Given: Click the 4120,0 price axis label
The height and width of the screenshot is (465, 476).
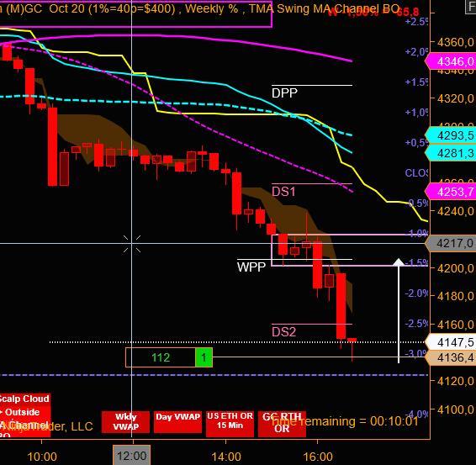Looking at the screenshot, I should pyautogui.click(x=455, y=381).
